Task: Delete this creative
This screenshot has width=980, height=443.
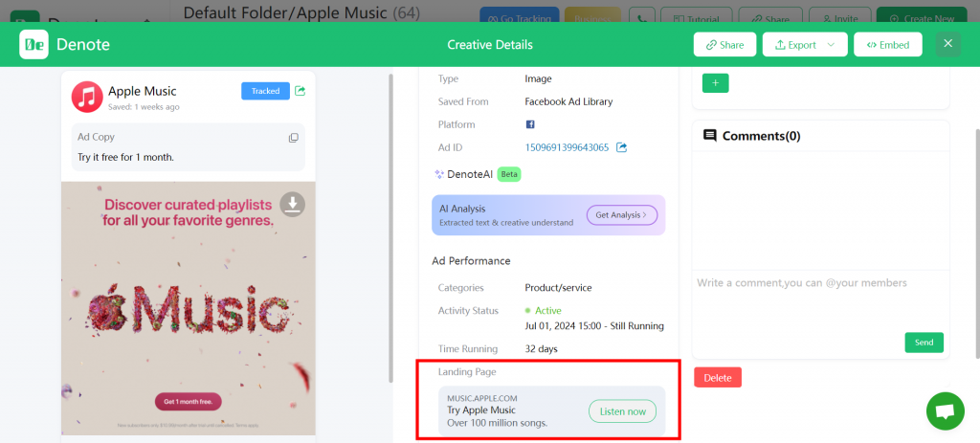Action: click(718, 377)
